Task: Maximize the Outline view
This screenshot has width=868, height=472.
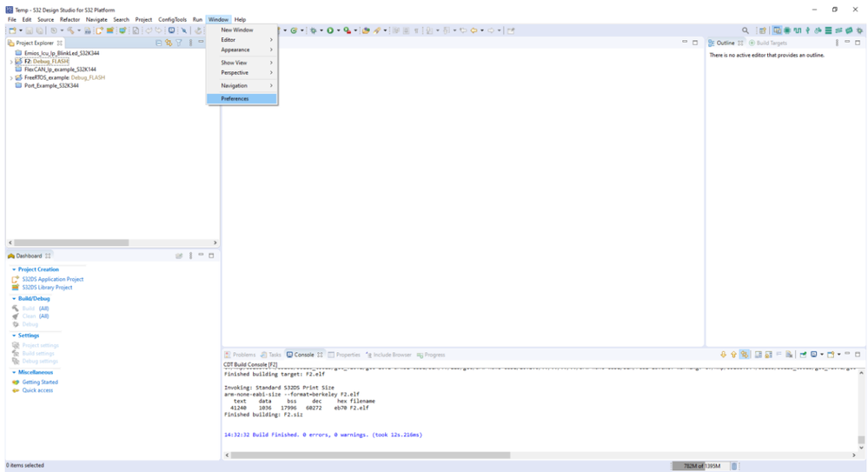Action: (858, 43)
